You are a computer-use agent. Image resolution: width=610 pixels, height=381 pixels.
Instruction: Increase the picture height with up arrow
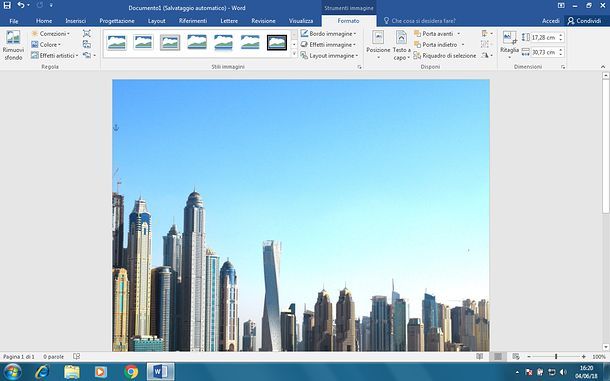(x=561, y=35)
